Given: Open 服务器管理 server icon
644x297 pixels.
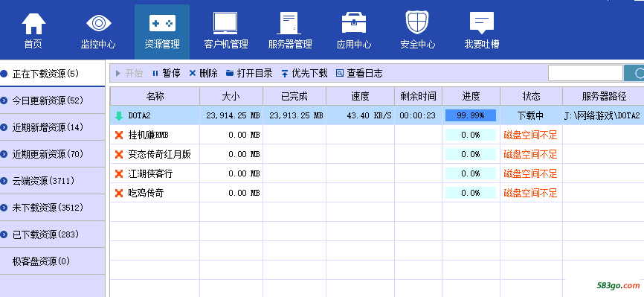Looking at the screenshot, I should [x=289, y=23].
